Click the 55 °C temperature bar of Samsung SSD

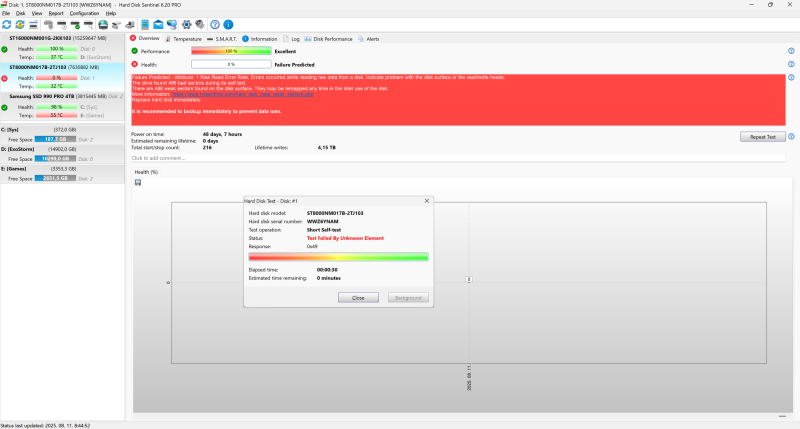(x=57, y=115)
